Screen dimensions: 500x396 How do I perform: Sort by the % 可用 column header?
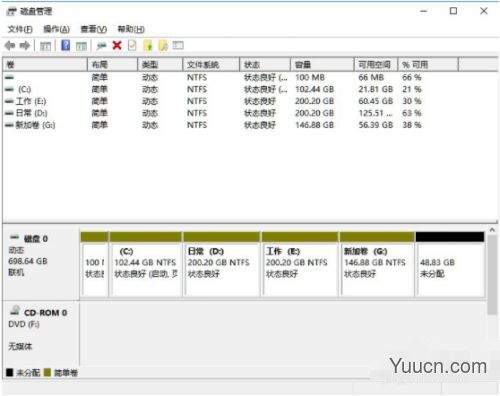428,64
